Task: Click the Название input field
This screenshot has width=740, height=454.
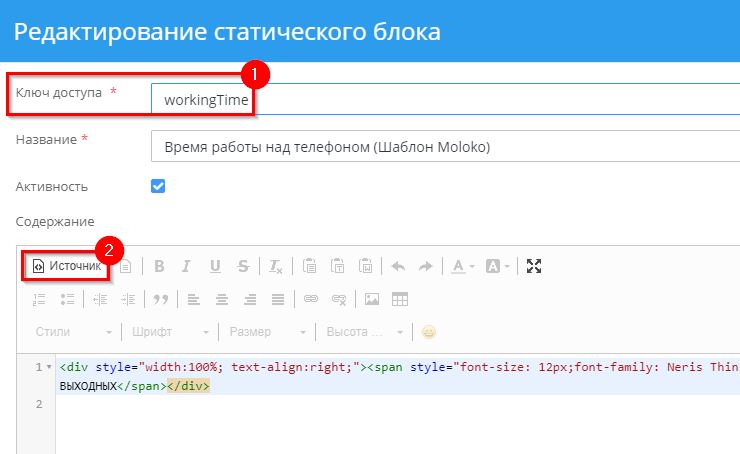Action: pyautogui.click(x=445, y=146)
